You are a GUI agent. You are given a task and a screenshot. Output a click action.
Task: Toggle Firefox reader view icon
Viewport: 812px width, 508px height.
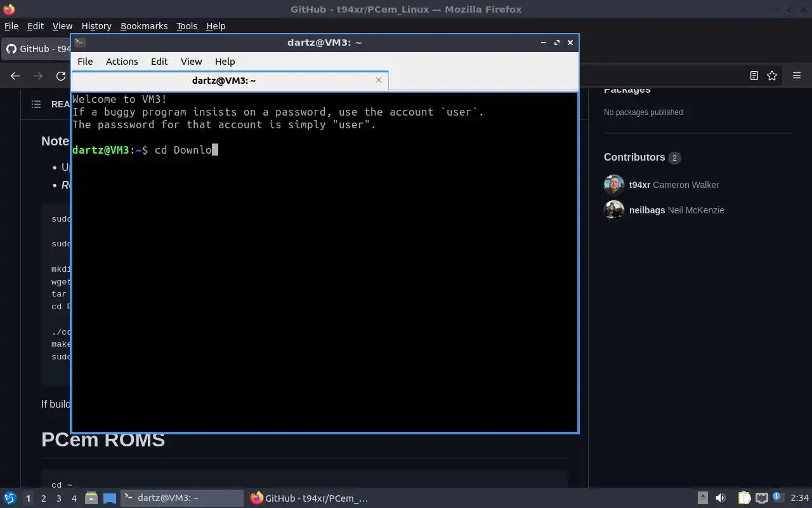tap(754, 76)
